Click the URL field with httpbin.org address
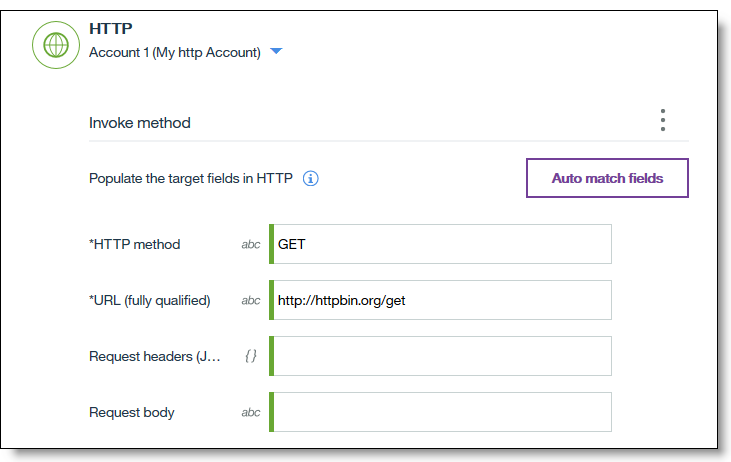Viewport: 731px width, 462px height. (441, 300)
